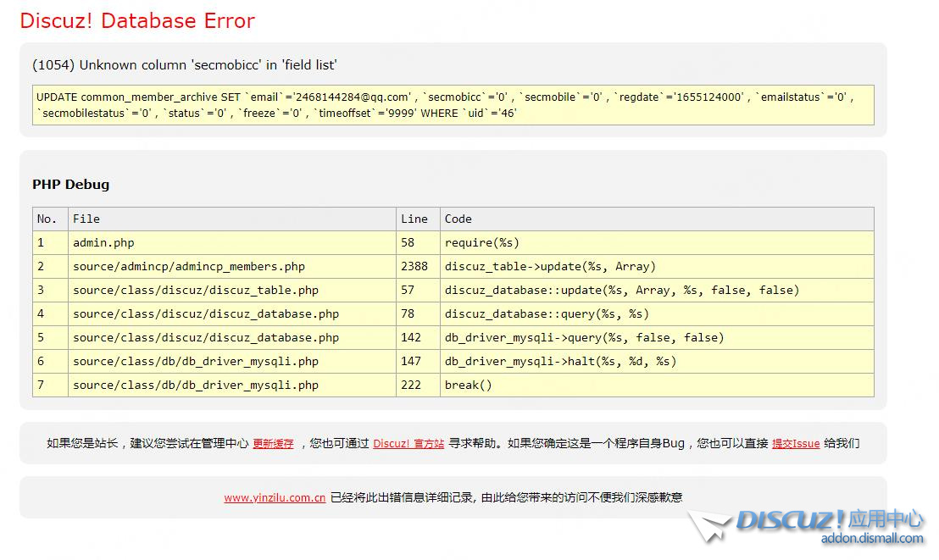
Task: Select the db_driver_mysqli->halt code cell
Action: 657,361
